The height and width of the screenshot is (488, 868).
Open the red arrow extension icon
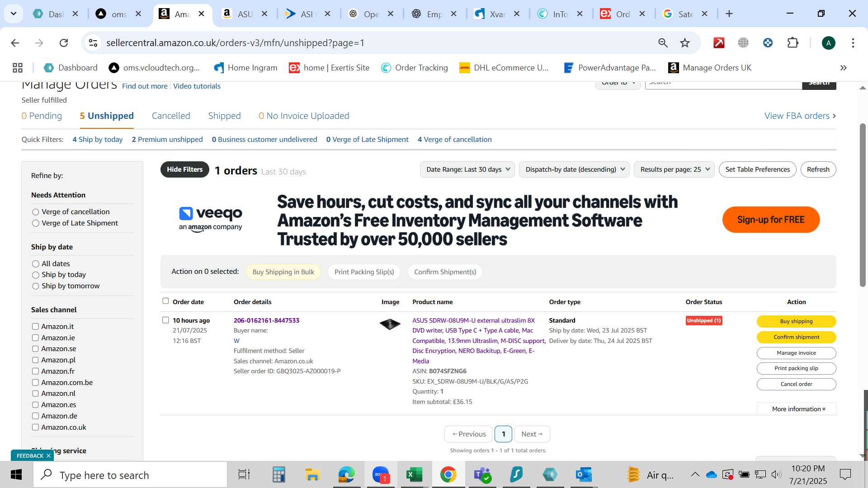click(x=719, y=43)
